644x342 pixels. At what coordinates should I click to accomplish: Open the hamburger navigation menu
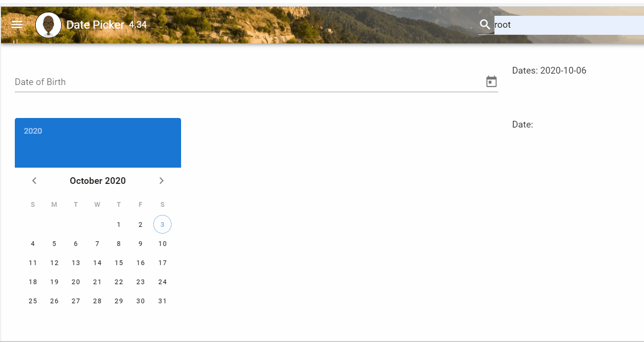(x=17, y=24)
